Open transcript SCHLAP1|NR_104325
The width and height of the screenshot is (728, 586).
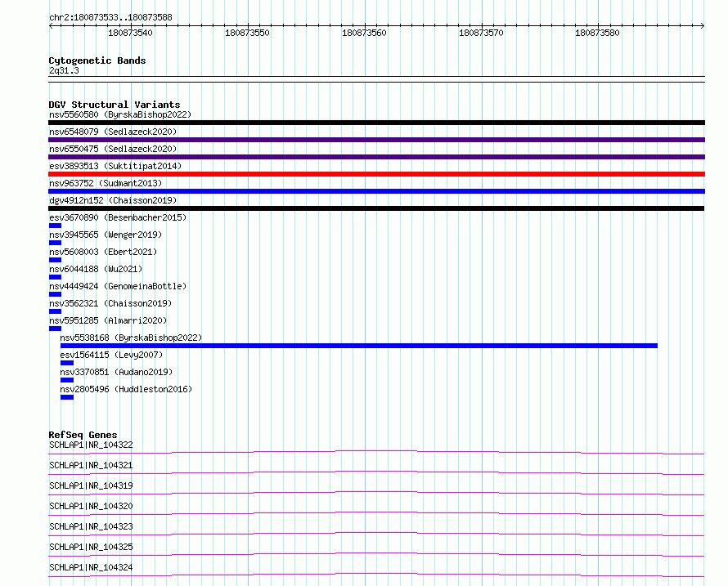coord(91,547)
